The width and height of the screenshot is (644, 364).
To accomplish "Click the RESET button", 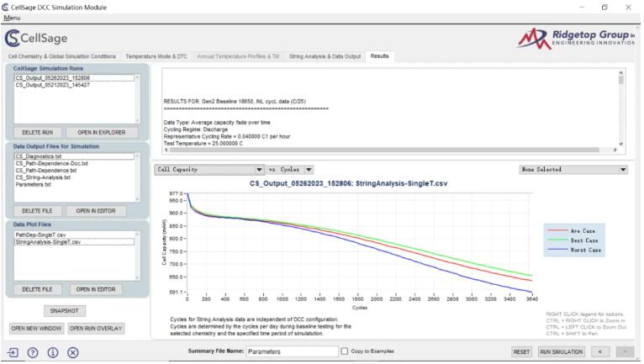I will click(x=521, y=352).
